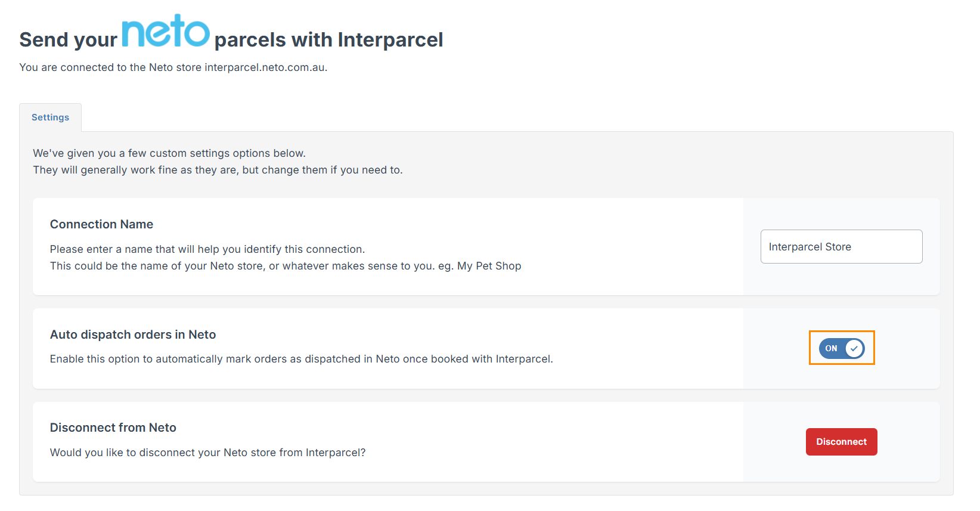
Task: Click the 'Please enter a name' description line
Action: [x=207, y=249]
